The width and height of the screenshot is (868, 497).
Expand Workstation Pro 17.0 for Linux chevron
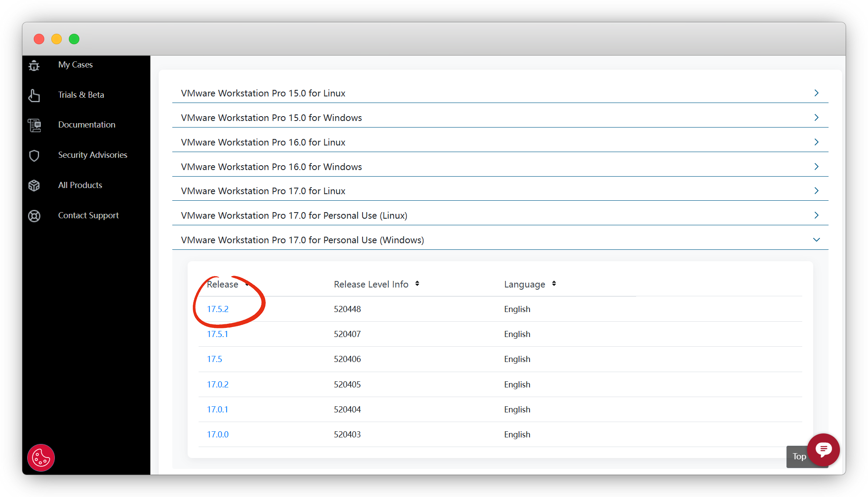click(816, 191)
